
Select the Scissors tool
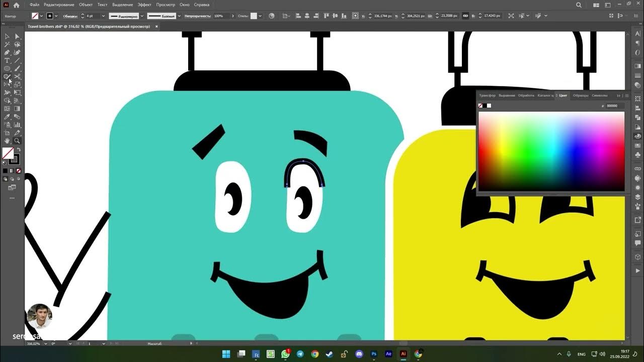(17, 76)
